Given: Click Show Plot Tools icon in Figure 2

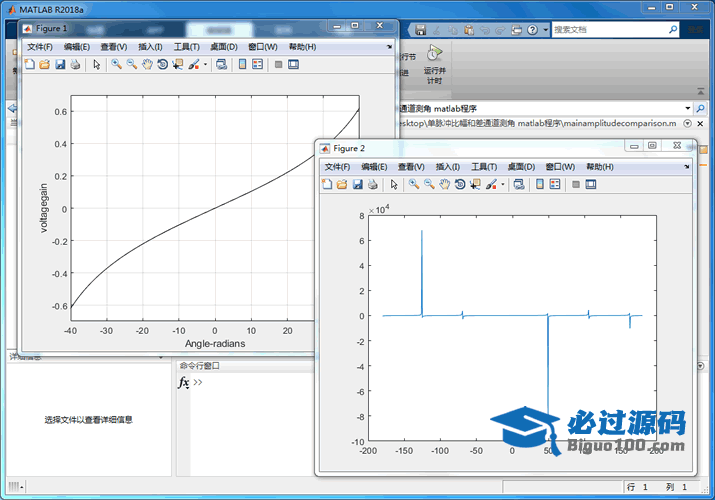Looking at the screenshot, I should coord(591,184).
